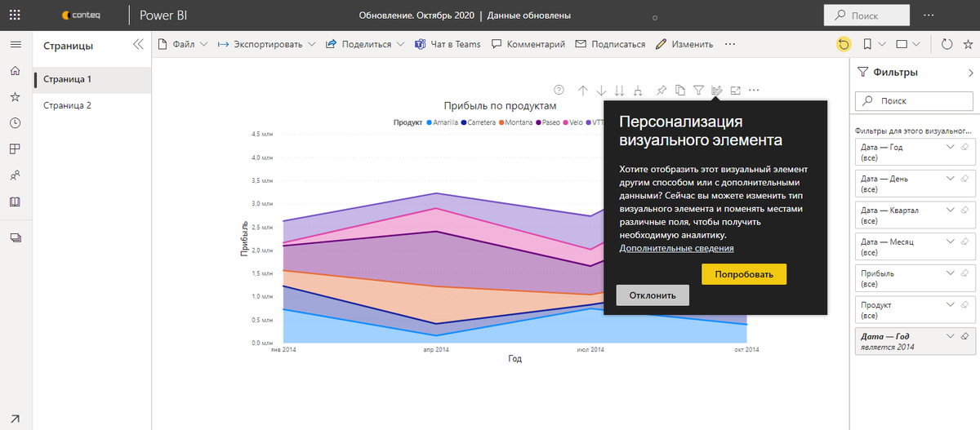The height and width of the screenshot is (430, 980).
Task: Clear the Дата — Год (все) filter eraser
Action: (x=964, y=147)
